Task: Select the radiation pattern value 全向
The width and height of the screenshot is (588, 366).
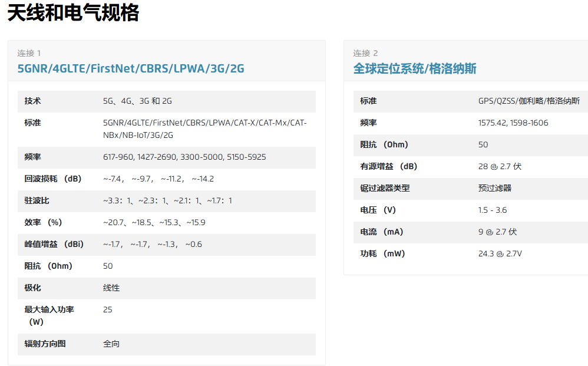Action: click(111, 344)
